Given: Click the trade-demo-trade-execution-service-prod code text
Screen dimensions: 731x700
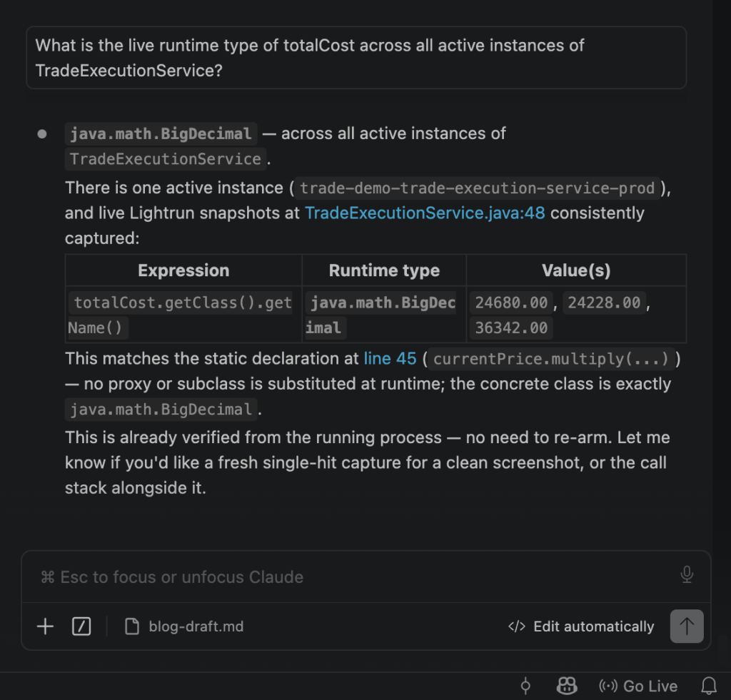Looking at the screenshot, I should point(478,188).
